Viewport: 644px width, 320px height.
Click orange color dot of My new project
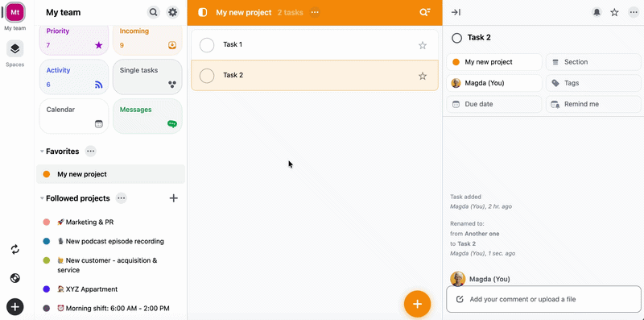[47, 174]
